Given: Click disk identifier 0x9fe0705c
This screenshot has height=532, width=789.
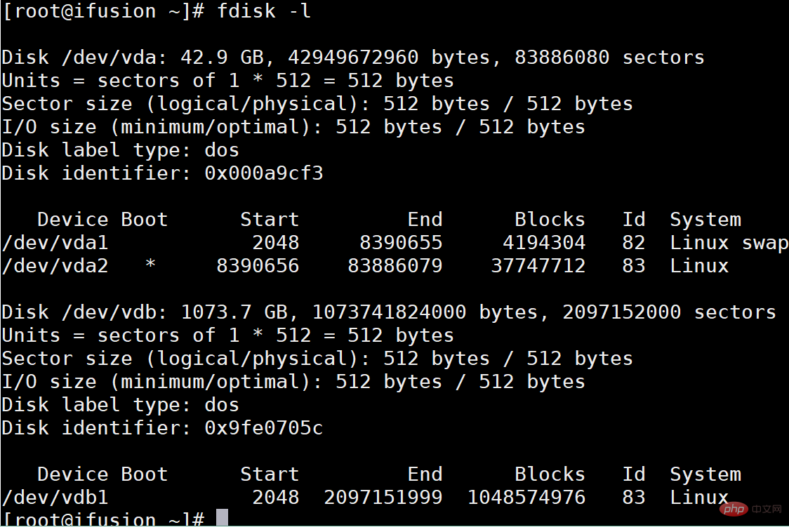Looking at the screenshot, I should click(x=264, y=428).
